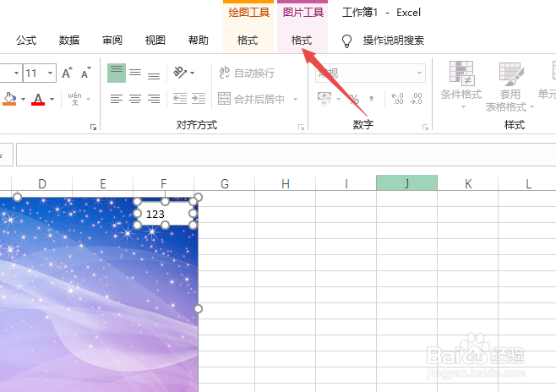Screen dimensions: 556x392
Task: Select column J header
Action: (x=406, y=183)
